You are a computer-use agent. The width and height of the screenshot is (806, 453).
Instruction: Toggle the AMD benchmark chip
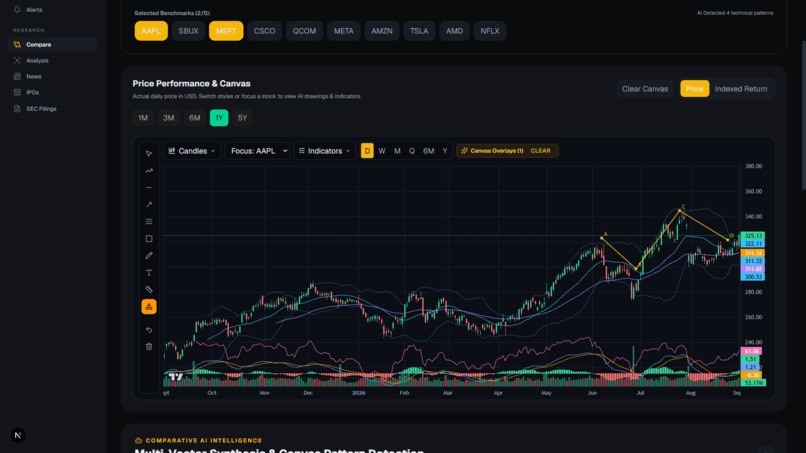click(454, 31)
